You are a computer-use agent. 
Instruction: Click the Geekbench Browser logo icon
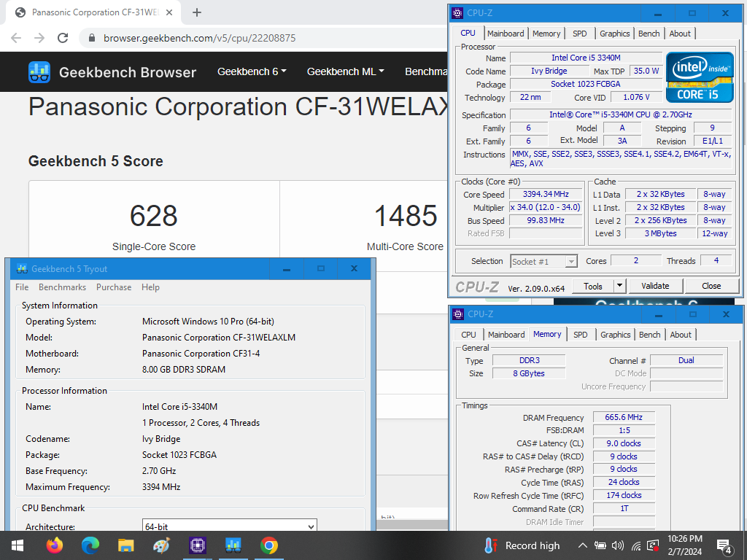[39, 72]
